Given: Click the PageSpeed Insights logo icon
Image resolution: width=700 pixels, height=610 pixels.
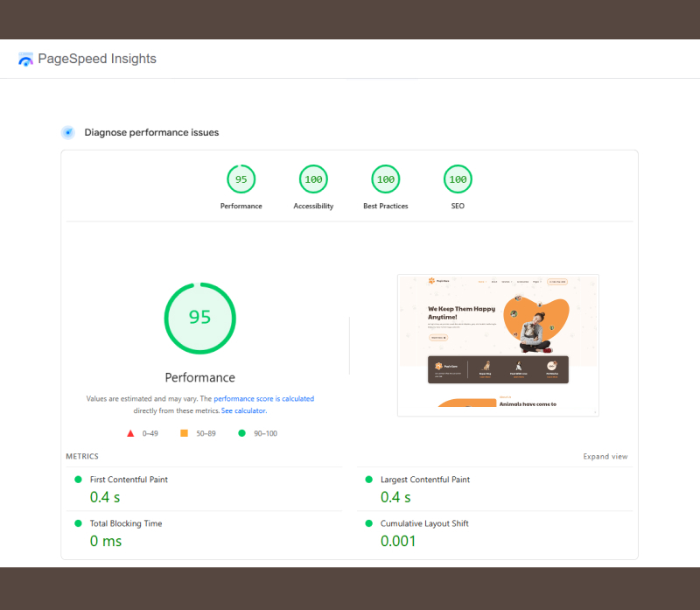Looking at the screenshot, I should [25, 60].
